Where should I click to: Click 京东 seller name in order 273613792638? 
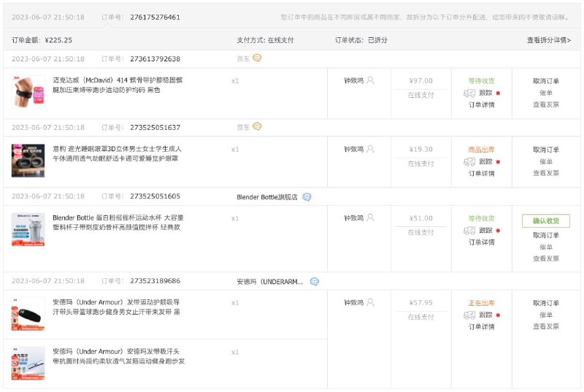click(243, 58)
